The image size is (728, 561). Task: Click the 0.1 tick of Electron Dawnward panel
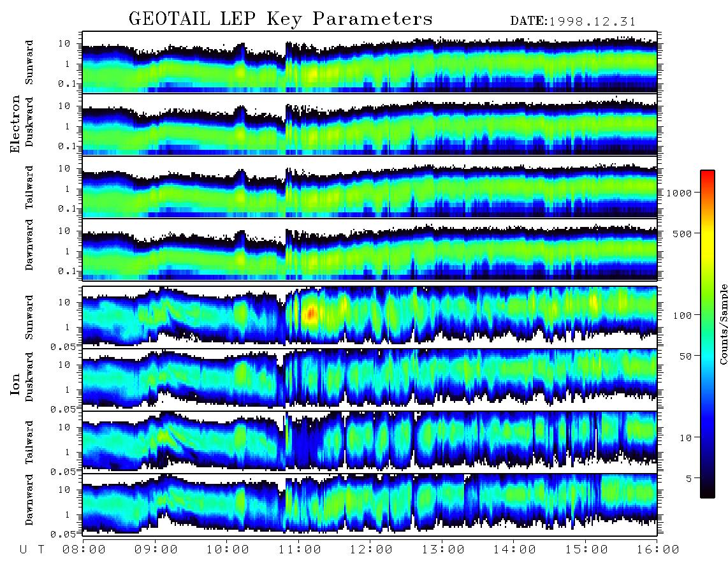coord(68,271)
